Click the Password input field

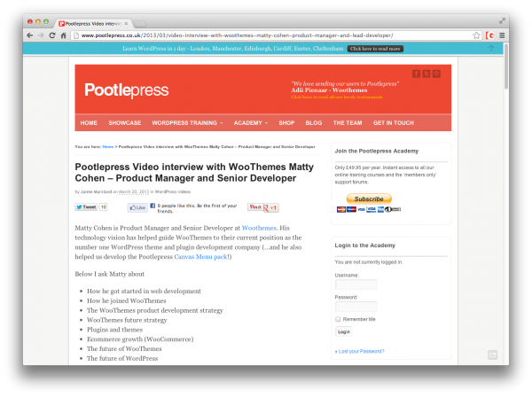(x=356, y=307)
